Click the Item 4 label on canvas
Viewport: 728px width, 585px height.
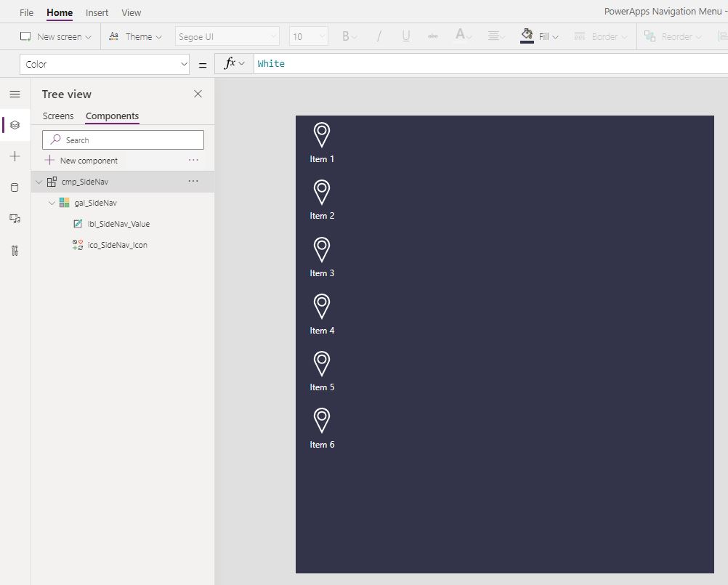322,331
